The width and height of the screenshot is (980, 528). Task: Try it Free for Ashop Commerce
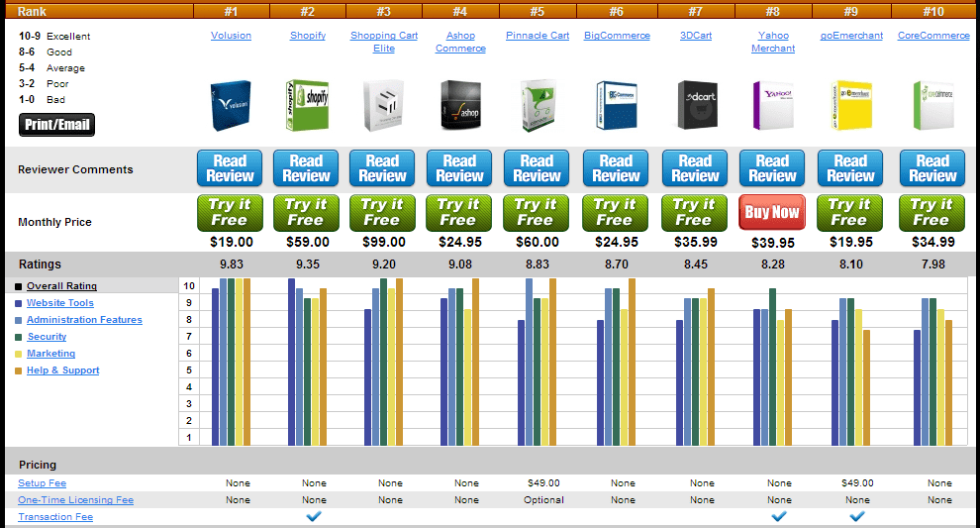(x=458, y=213)
